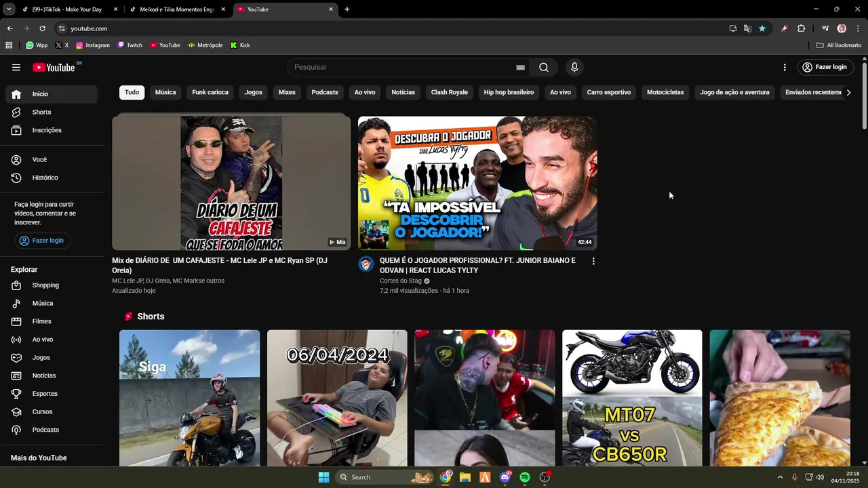Open the MT07 vs CB650R Short

[x=632, y=398]
